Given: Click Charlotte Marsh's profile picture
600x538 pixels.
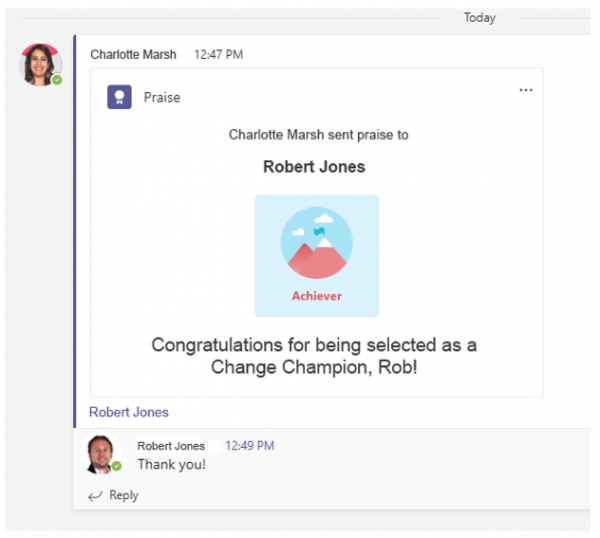Looking at the screenshot, I should click(41, 64).
